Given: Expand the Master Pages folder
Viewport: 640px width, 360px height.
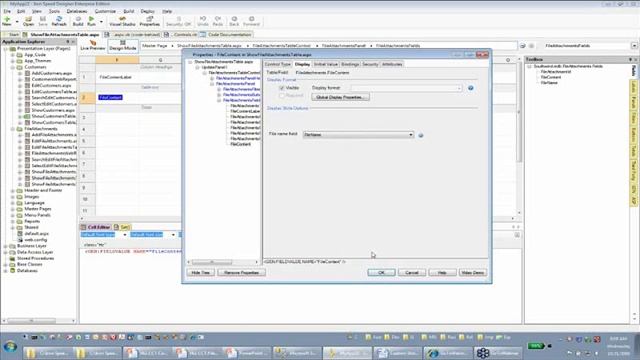Looking at the screenshot, I should coord(13,209).
